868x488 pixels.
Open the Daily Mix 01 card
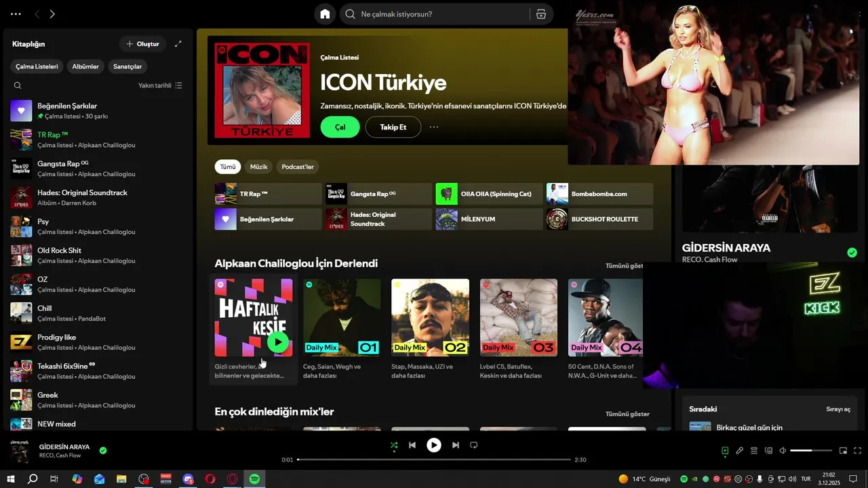point(342,330)
